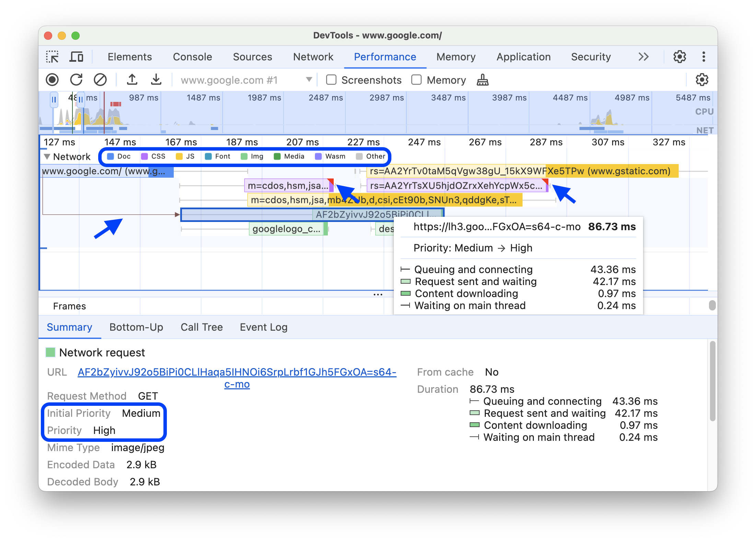Click the more tools overflow icon
Viewport: 756px width, 542px height.
coord(644,56)
